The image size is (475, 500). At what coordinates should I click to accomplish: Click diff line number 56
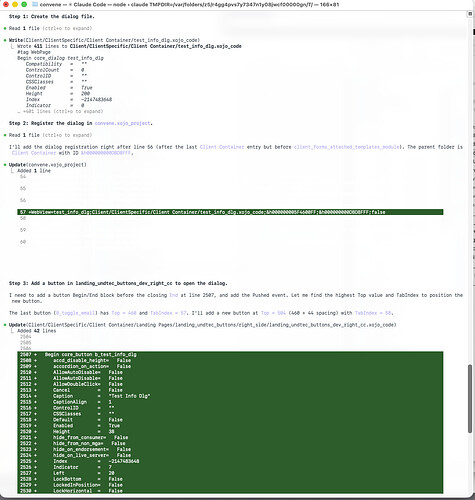23,200
